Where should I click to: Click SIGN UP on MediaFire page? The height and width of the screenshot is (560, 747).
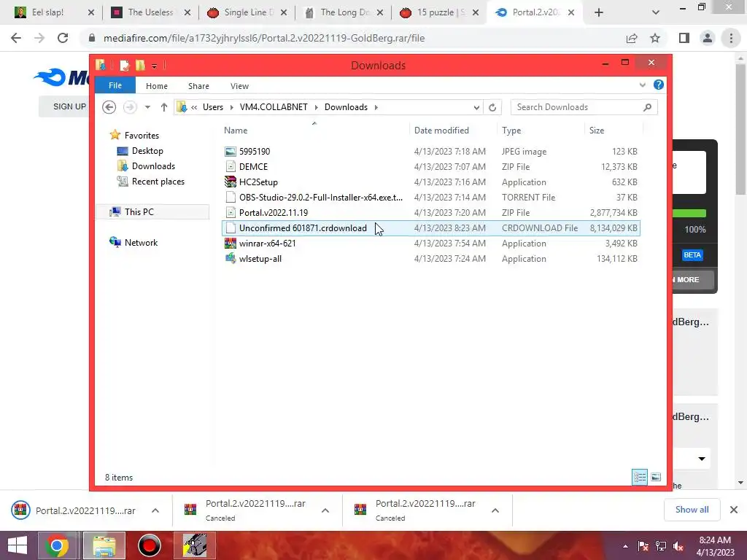[69, 106]
